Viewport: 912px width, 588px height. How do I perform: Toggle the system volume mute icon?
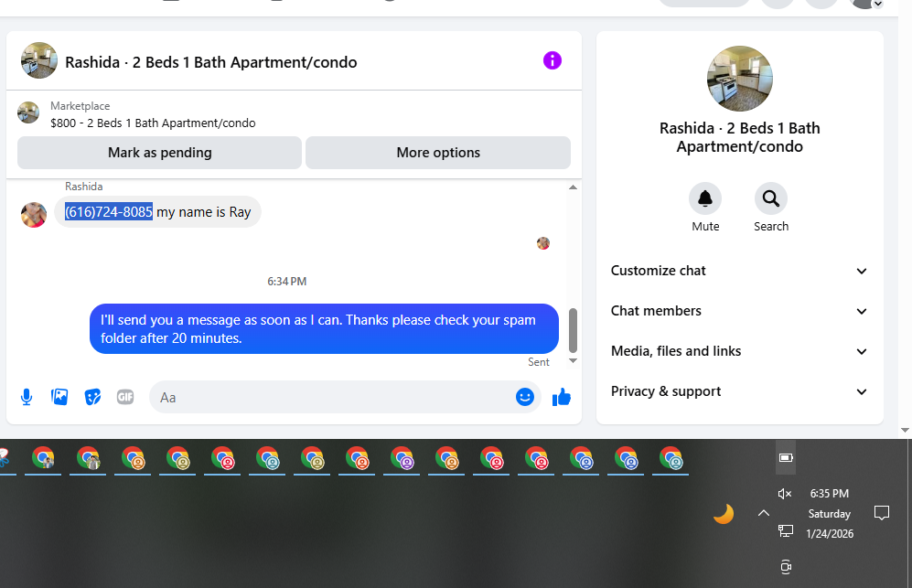click(785, 494)
